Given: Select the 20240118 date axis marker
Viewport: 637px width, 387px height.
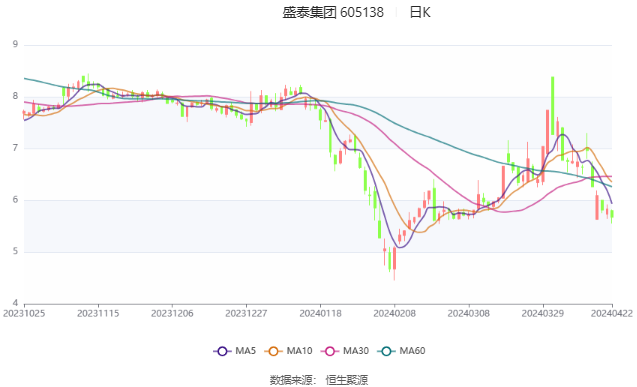Looking at the screenshot, I should (321, 313).
